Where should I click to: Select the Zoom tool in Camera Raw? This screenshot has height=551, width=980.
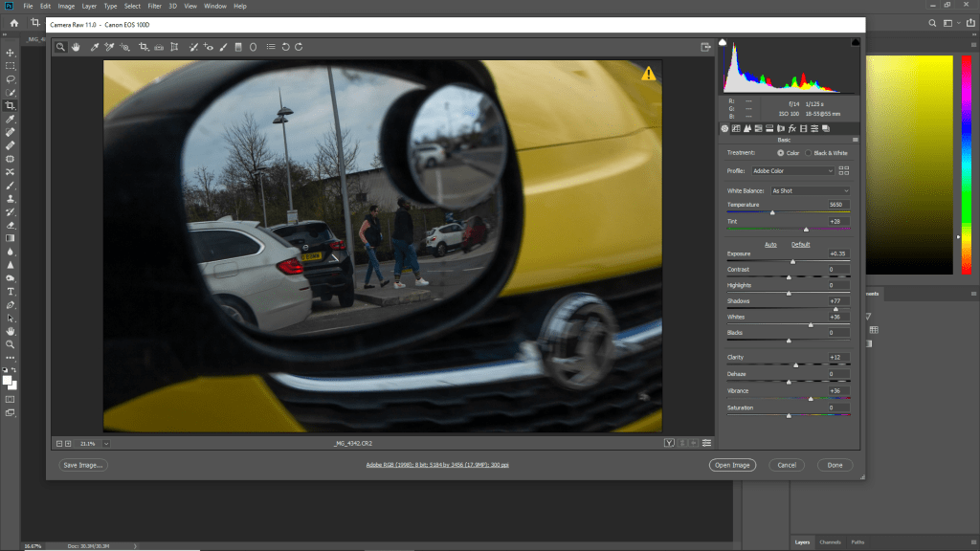point(60,46)
